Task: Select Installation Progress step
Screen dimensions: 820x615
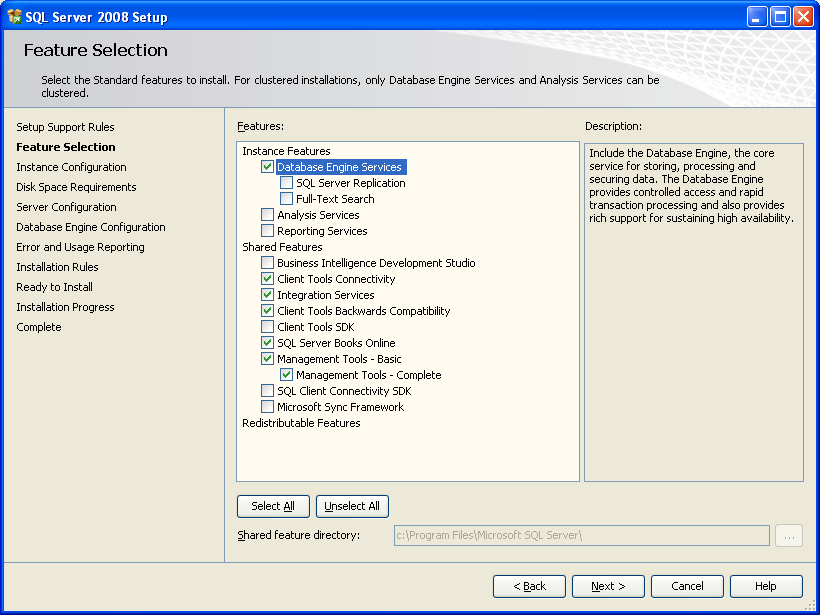Action: click(x=65, y=307)
